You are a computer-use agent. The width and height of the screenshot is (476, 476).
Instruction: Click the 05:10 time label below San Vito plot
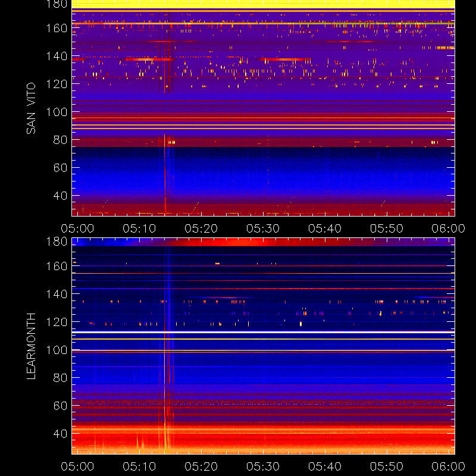point(139,228)
